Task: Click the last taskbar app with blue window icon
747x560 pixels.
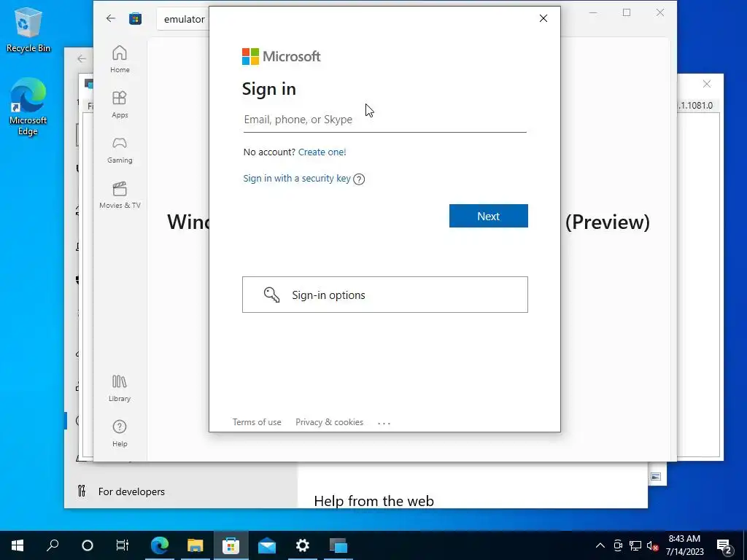Action: click(338, 545)
